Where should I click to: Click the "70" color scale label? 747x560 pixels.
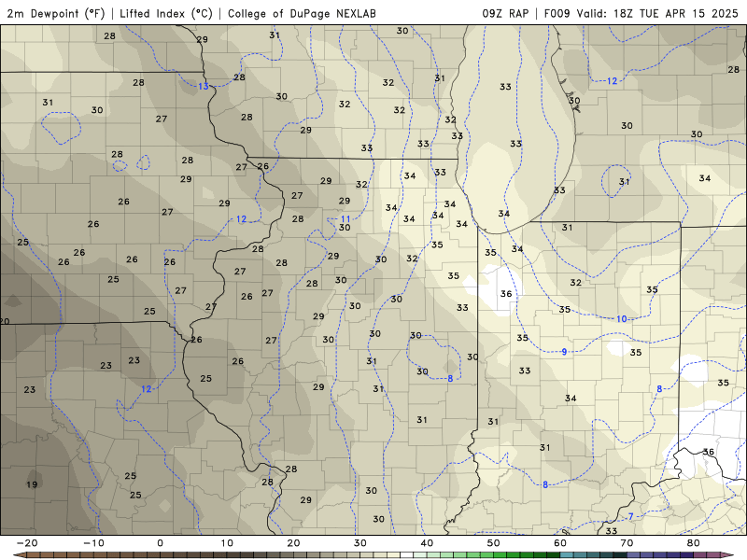(x=627, y=543)
